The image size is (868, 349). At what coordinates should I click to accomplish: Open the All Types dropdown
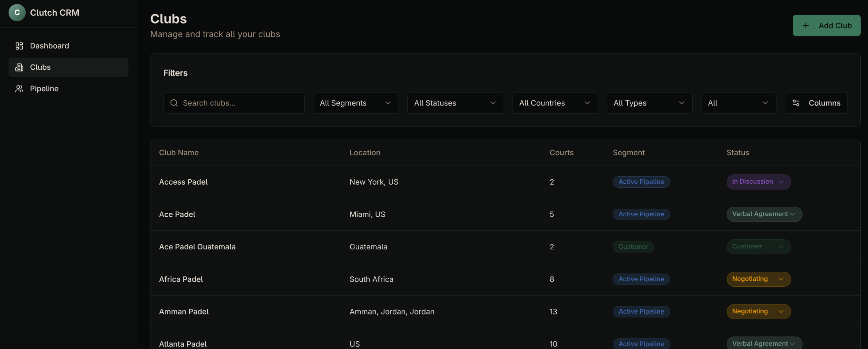point(649,103)
